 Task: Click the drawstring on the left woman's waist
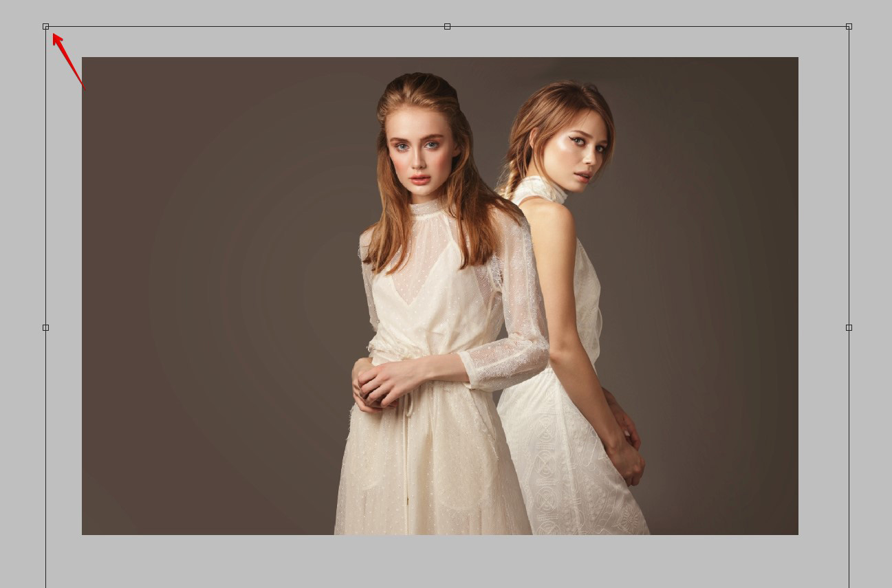pyautogui.click(x=410, y=406)
